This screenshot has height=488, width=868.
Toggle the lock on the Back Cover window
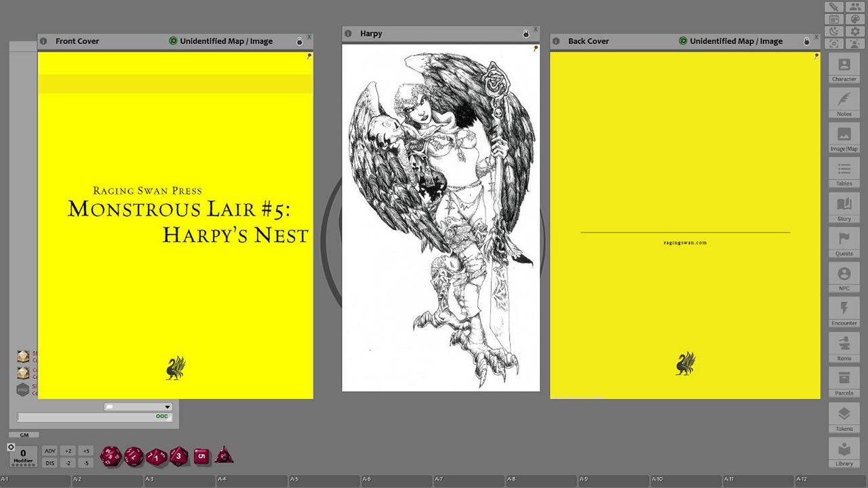click(806, 41)
